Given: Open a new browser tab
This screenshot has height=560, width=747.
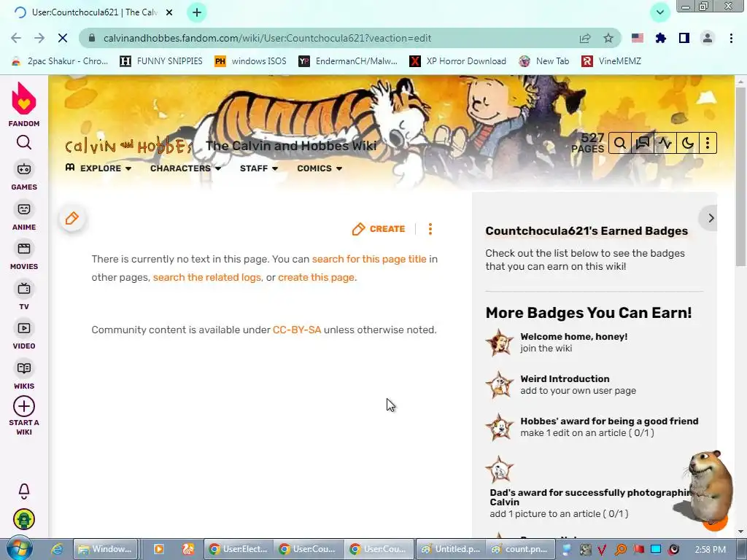Looking at the screenshot, I should (197, 12).
